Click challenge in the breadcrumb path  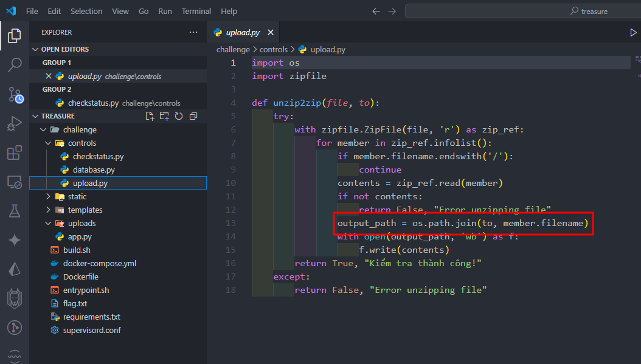pyautogui.click(x=233, y=49)
